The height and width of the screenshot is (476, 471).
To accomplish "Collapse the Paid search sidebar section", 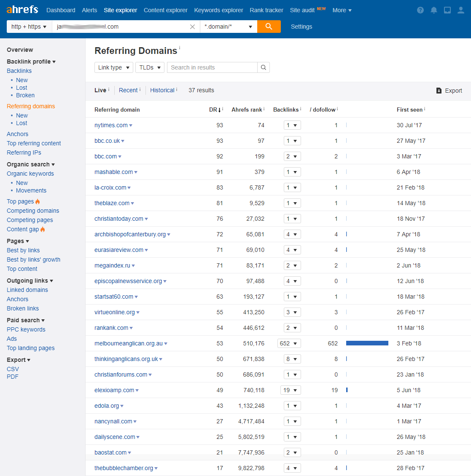I will tap(26, 320).
